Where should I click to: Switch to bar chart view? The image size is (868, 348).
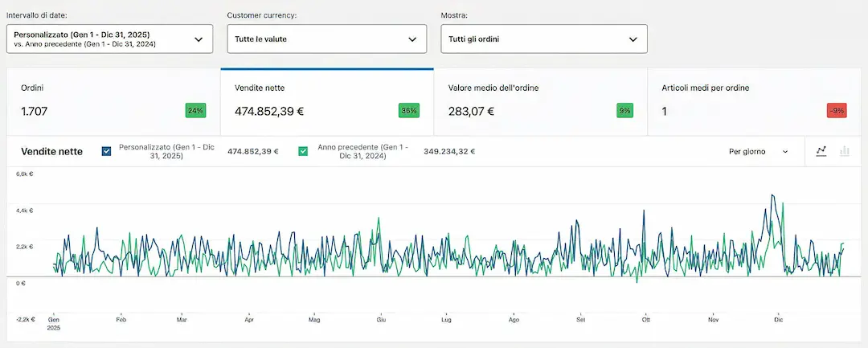844,151
